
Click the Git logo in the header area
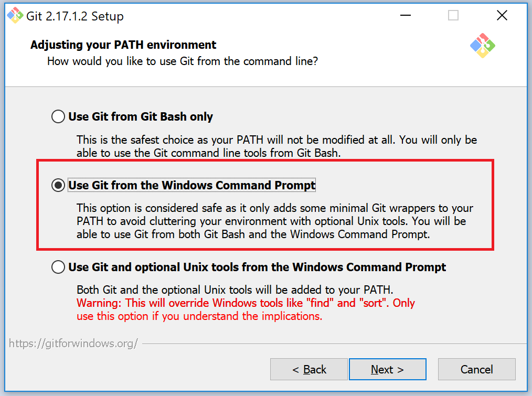(x=483, y=46)
